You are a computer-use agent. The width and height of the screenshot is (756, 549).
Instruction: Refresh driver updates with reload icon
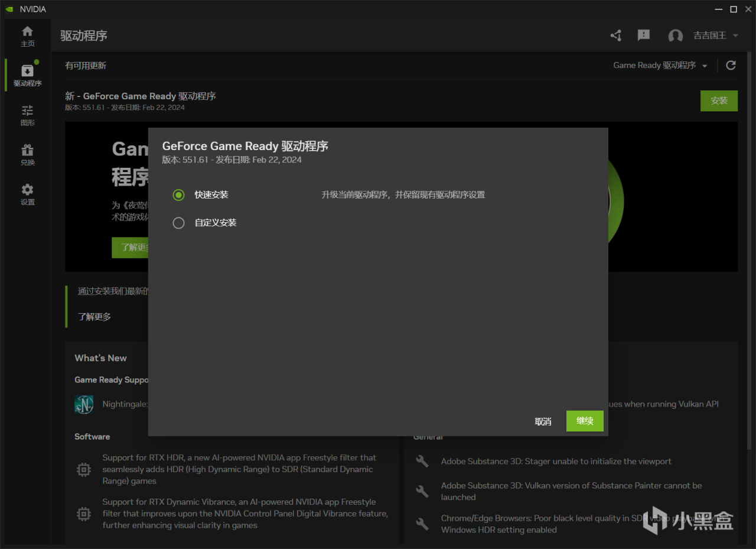731,65
